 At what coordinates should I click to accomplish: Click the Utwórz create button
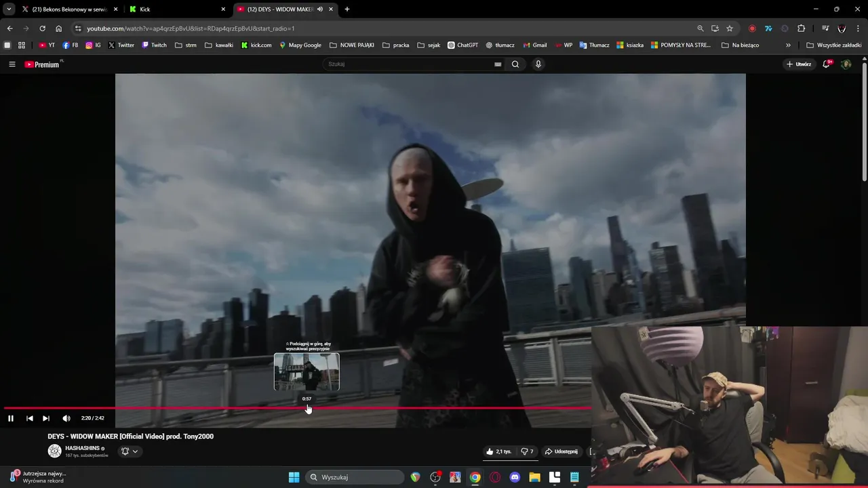click(x=799, y=64)
